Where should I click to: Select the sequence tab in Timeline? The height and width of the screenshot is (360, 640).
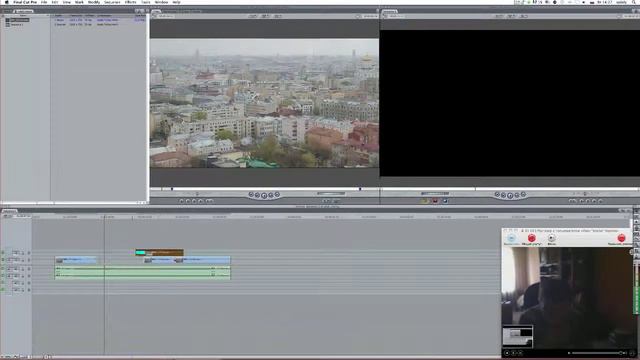(x=9, y=211)
